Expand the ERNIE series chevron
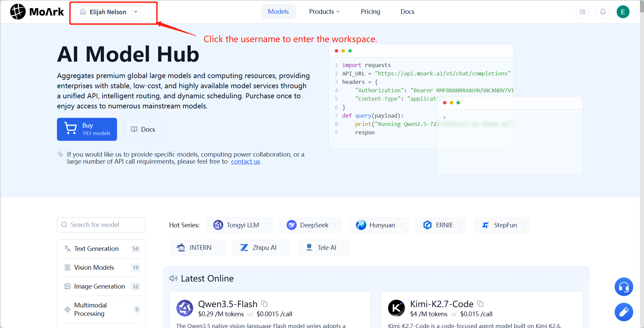 coord(460,225)
